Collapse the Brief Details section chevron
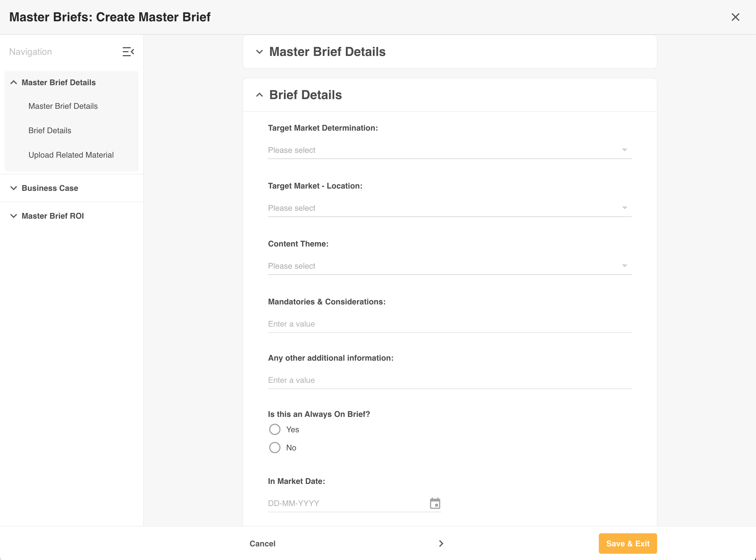 [x=259, y=95]
